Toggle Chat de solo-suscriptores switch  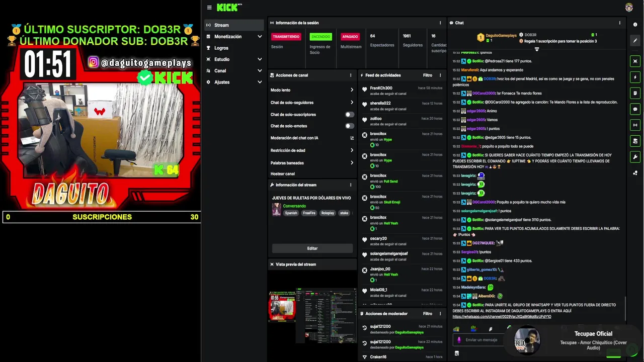[349, 115]
